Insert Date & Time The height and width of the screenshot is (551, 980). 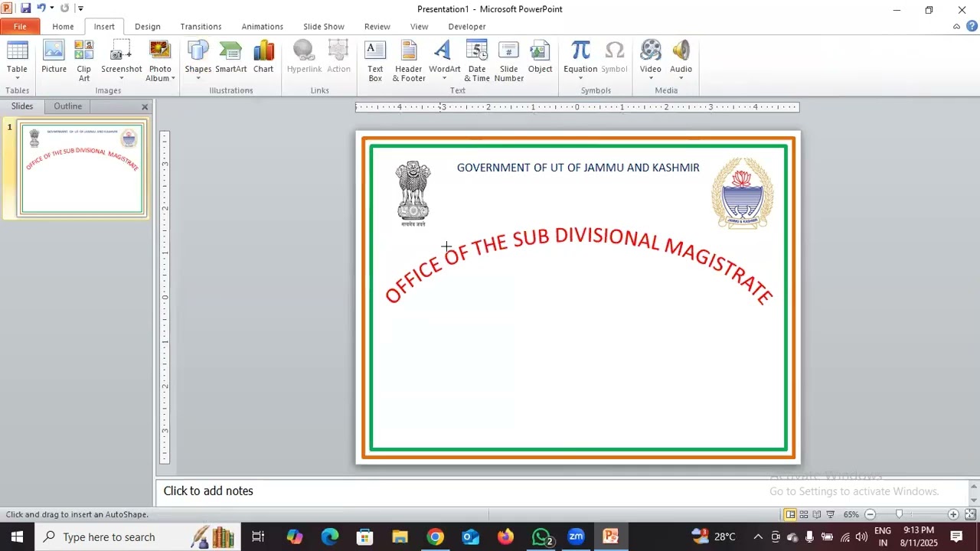click(x=476, y=60)
